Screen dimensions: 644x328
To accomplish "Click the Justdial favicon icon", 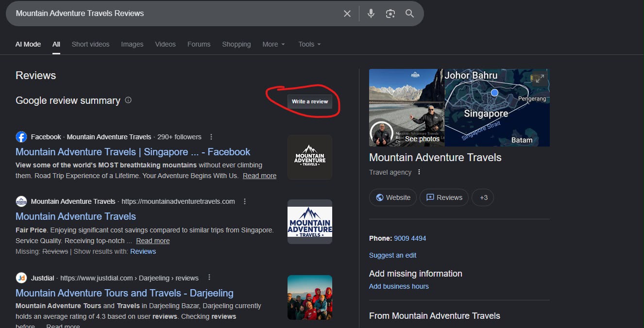I will tap(21, 278).
